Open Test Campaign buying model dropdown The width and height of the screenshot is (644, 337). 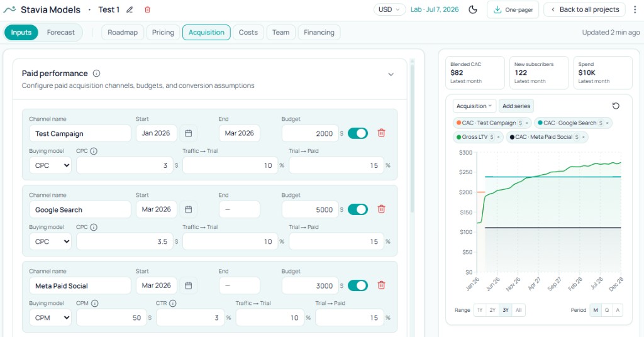(50, 165)
